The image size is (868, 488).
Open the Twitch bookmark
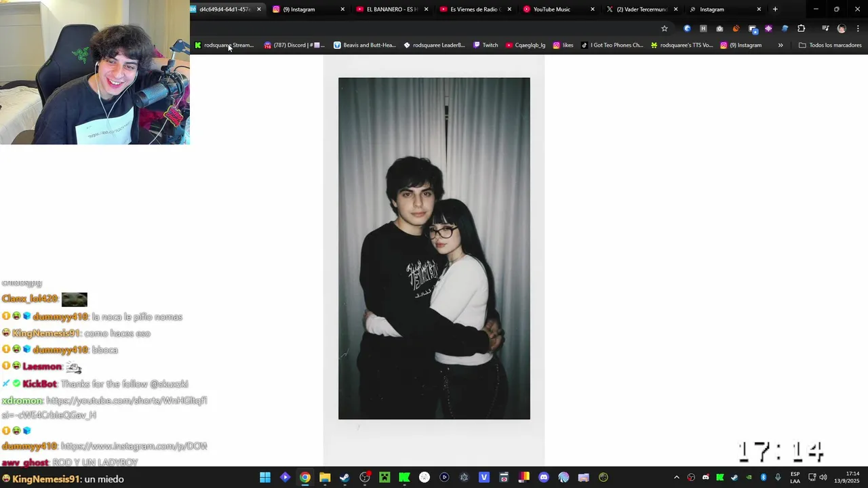pos(486,45)
